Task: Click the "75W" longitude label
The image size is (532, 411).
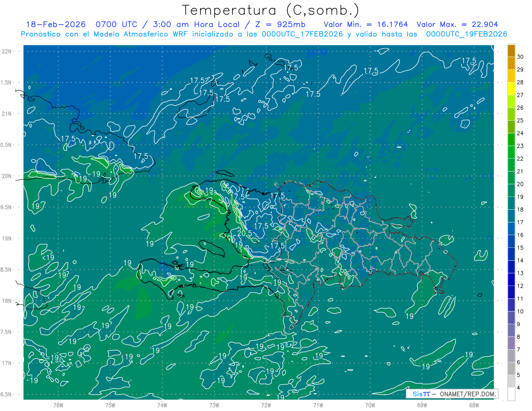Action: pos(110,405)
